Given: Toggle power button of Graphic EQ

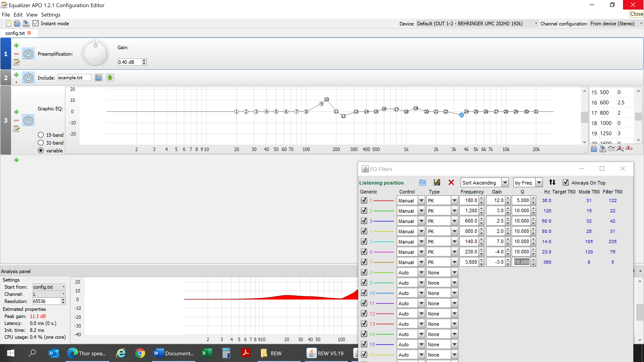Looking at the screenshot, I should 28,120.
